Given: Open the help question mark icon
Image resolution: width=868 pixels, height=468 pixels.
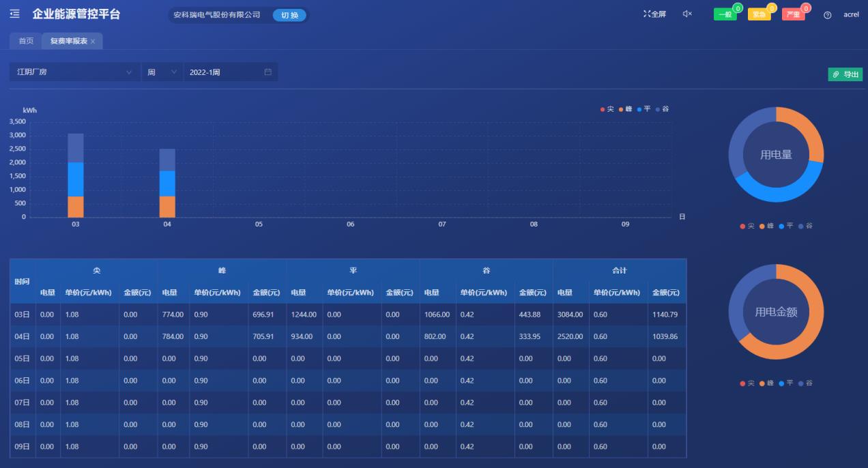Looking at the screenshot, I should pyautogui.click(x=828, y=14).
